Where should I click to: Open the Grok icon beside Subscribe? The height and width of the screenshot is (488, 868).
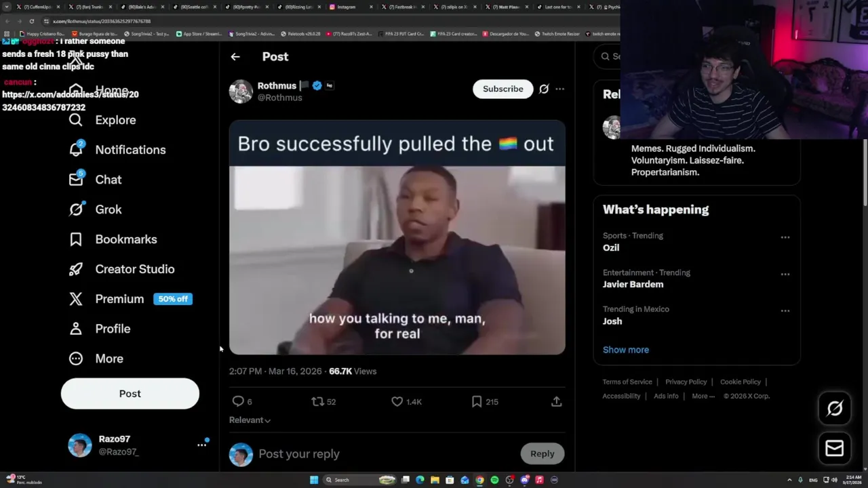coord(544,89)
